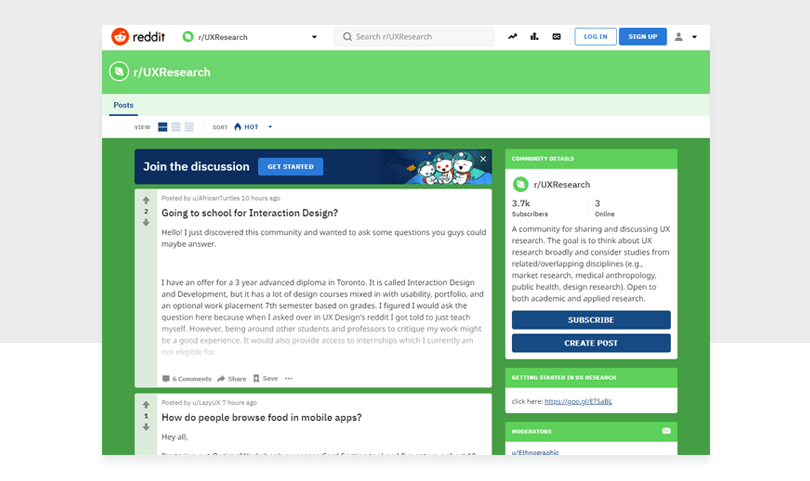Expand the arrow beside the user icon
This screenshot has height=481, width=810.
tap(694, 37)
